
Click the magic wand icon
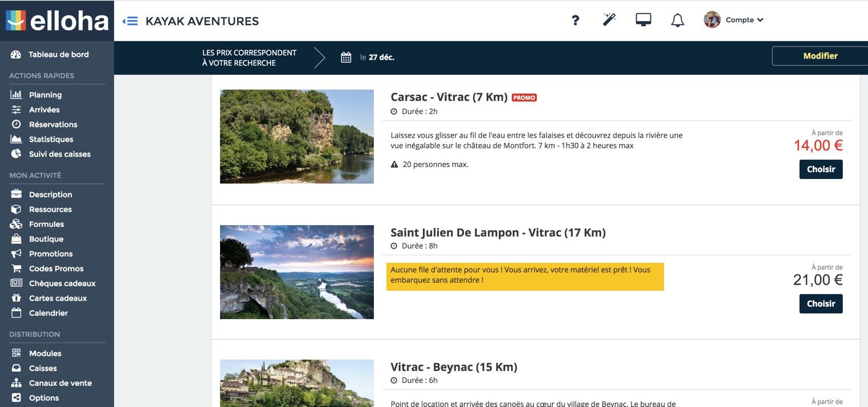[x=609, y=20]
